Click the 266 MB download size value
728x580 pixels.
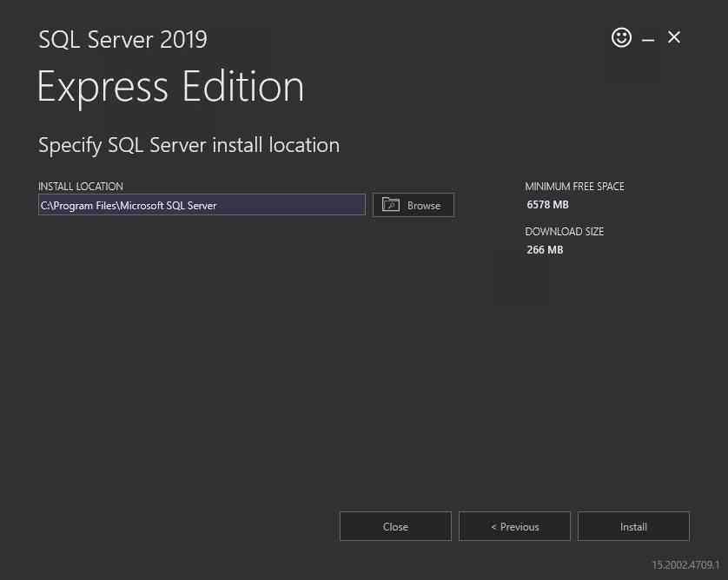[543, 249]
